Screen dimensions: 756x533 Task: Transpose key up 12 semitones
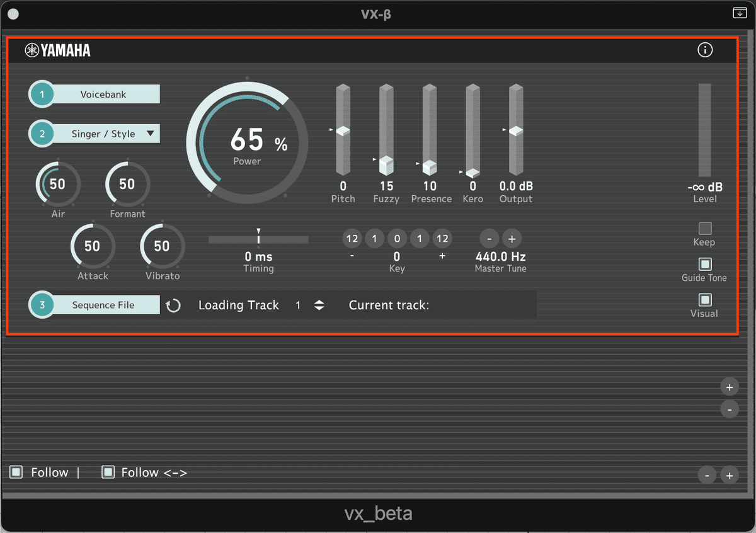tap(442, 239)
